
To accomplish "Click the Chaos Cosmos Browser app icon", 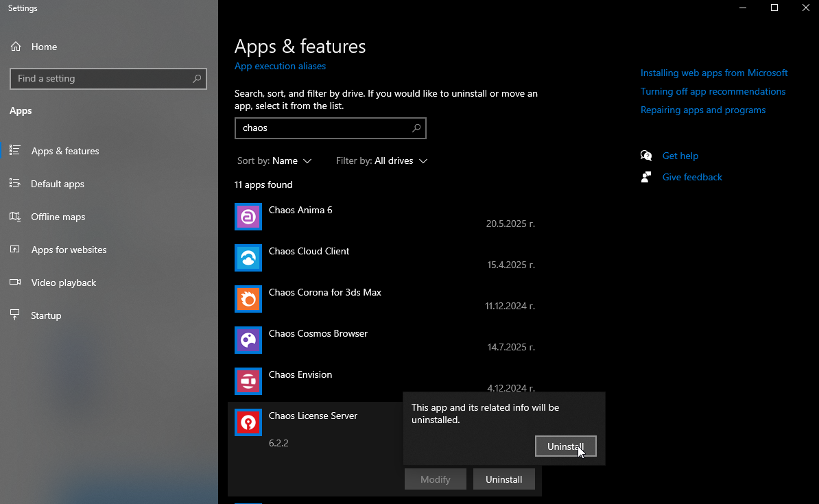I will point(248,340).
